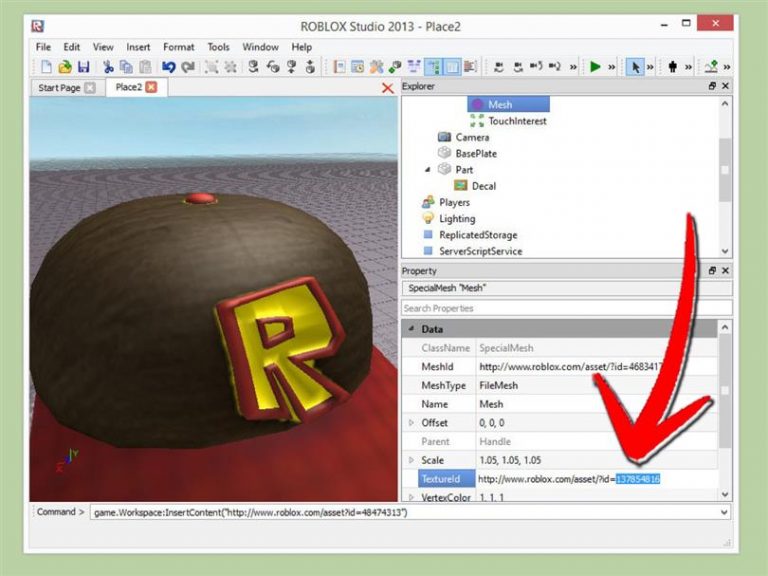768x576 pixels.
Task: Click the Paste clipboard icon
Action: (x=145, y=67)
